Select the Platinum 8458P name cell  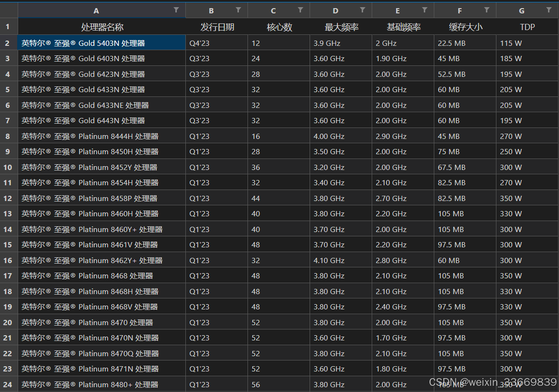102,198
